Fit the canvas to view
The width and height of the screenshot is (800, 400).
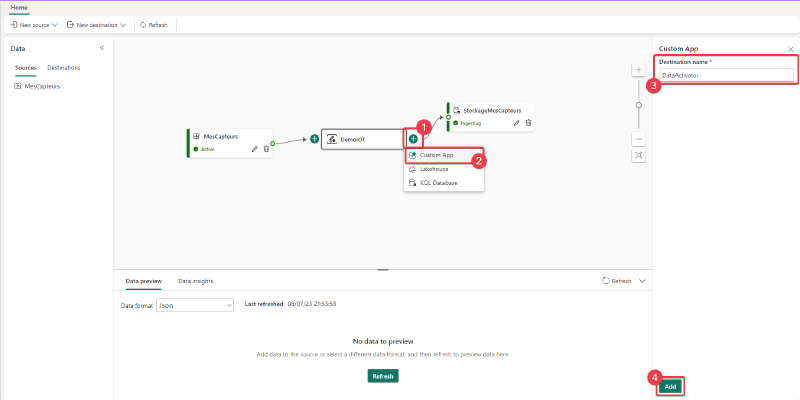click(638, 156)
